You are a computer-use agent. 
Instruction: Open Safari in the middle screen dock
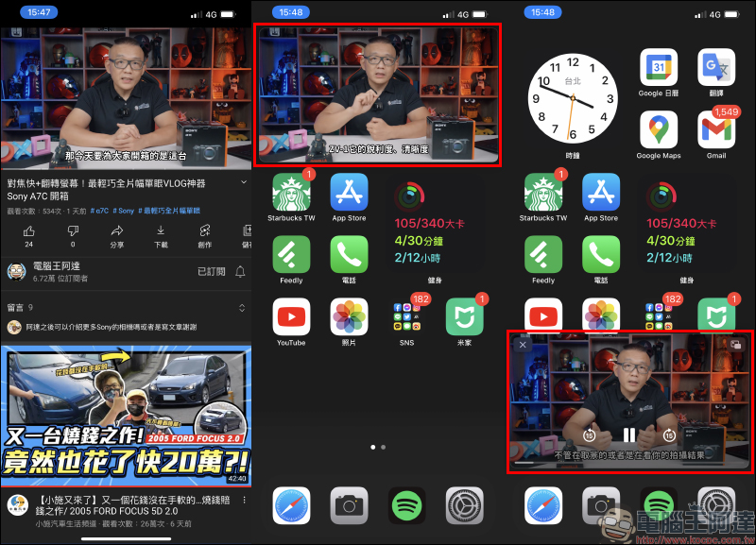click(x=291, y=505)
